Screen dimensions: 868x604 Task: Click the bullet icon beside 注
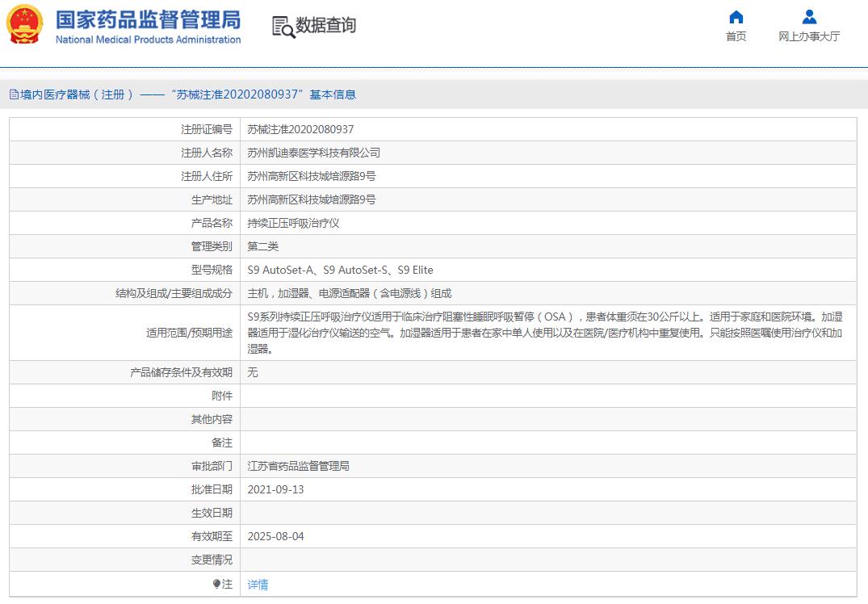(216, 584)
